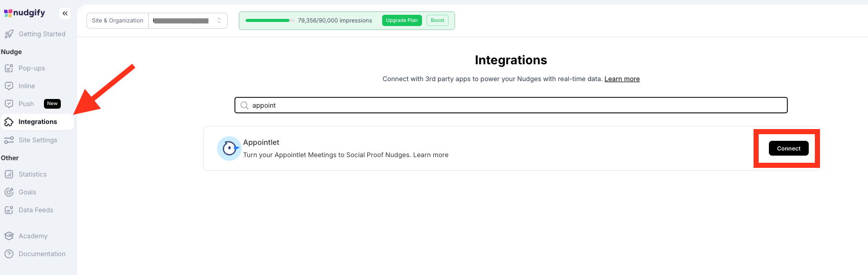This screenshot has width=868, height=275.
Task: Click the Push sidebar icon
Action: (x=9, y=104)
